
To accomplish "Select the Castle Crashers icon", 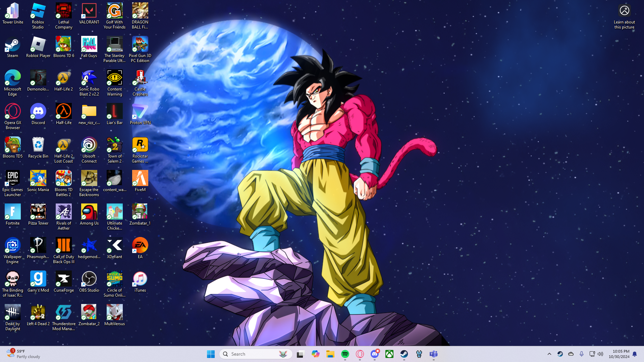I will coord(140,83).
